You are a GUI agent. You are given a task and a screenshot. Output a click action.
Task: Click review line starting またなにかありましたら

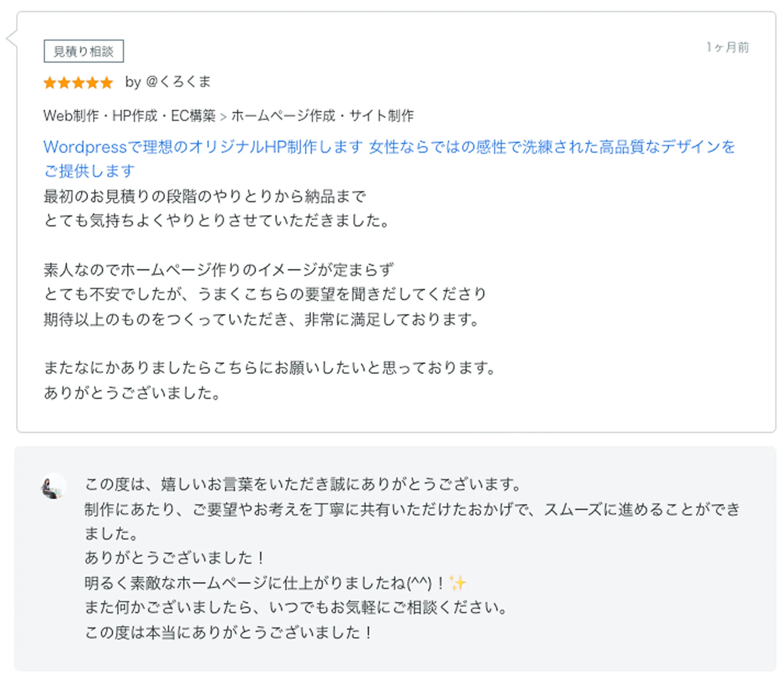pyautogui.click(x=269, y=367)
